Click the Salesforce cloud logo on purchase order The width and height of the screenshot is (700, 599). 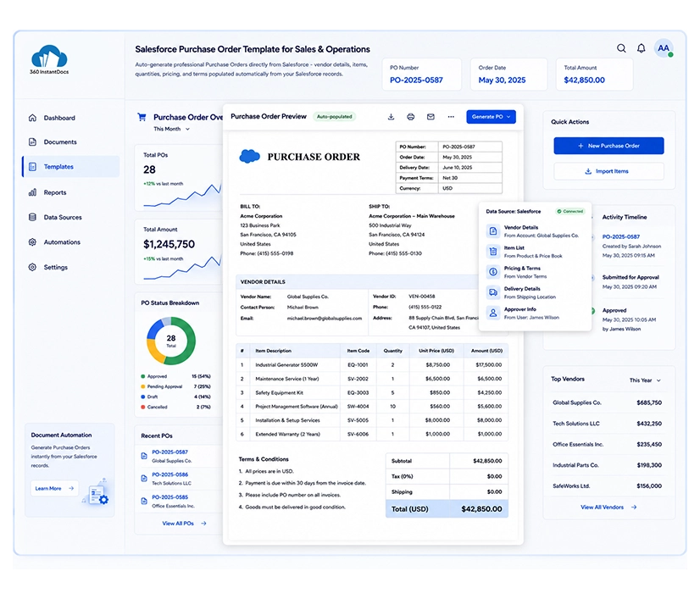[249, 156]
